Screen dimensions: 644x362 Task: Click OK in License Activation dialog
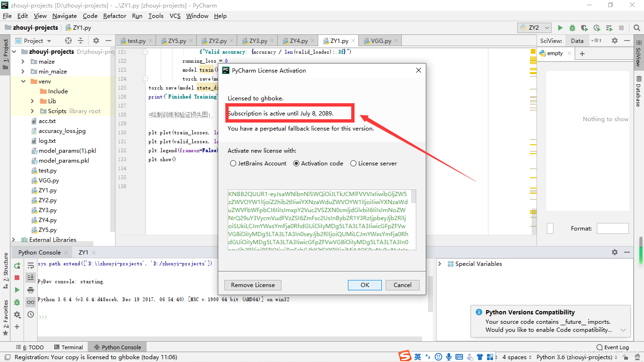pyautogui.click(x=365, y=285)
